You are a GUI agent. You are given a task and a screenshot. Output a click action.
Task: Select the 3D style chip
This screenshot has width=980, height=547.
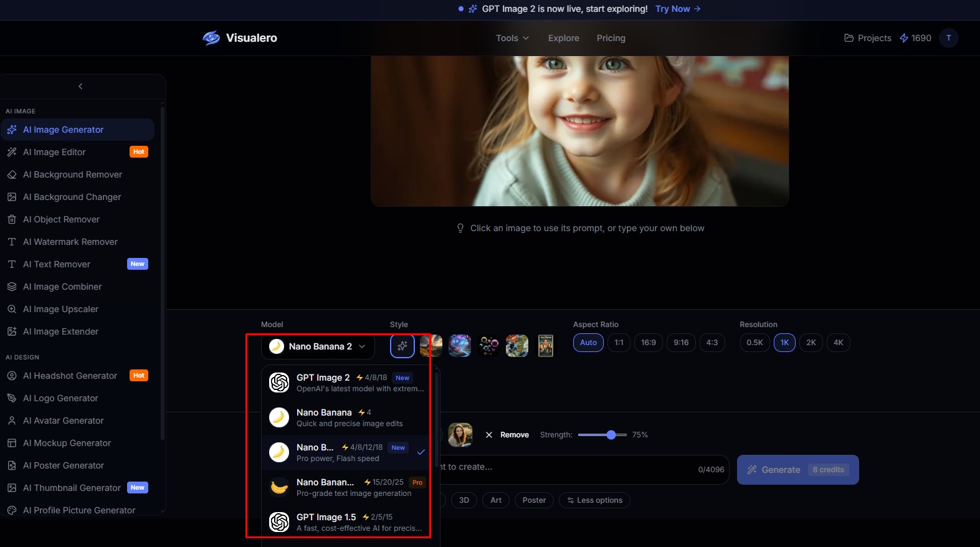point(464,500)
